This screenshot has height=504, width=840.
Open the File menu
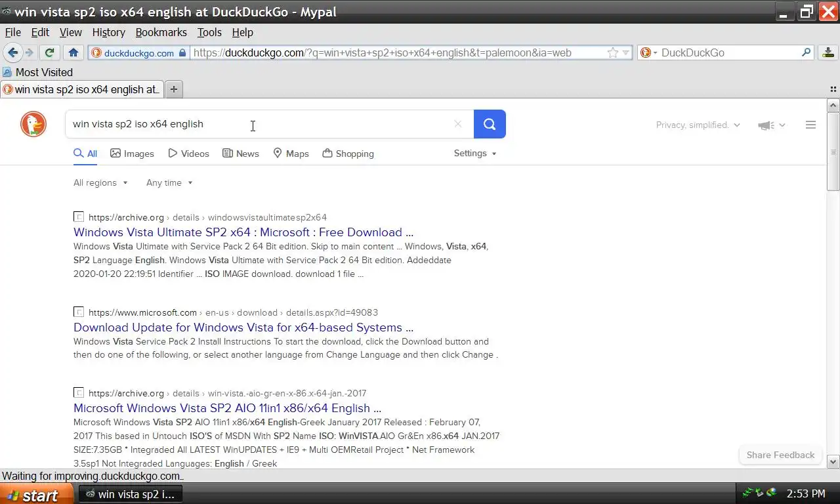pyautogui.click(x=13, y=32)
